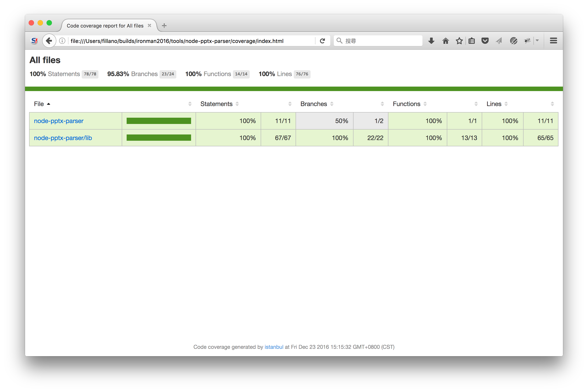Close the Code coverage report tab
The image size is (588, 392).
point(149,26)
